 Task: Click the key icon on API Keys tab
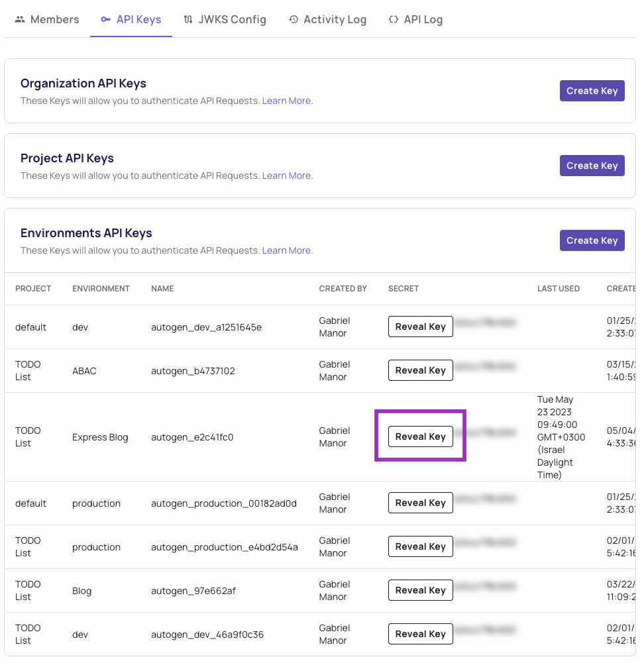click(105, 19)
